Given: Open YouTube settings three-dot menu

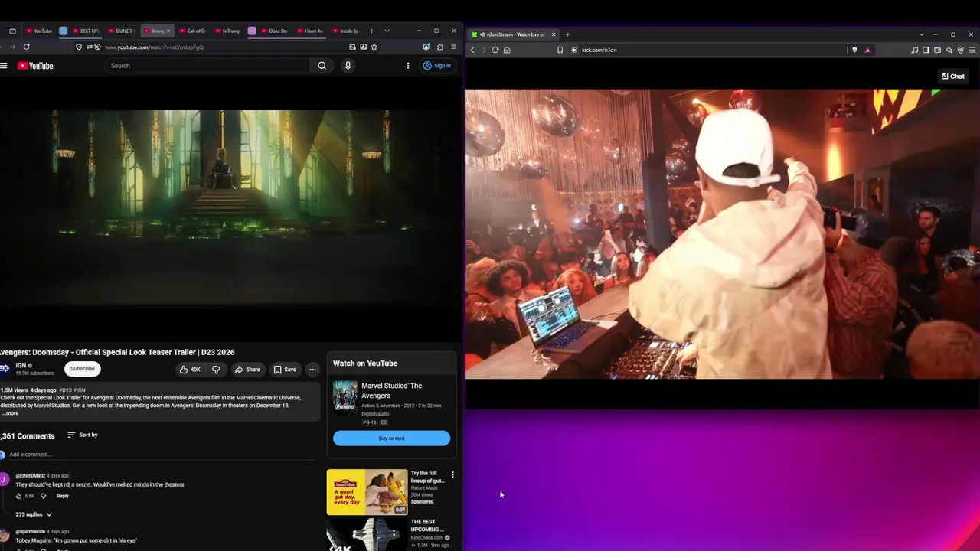Looking at the screenshot, I should pos(408,66).
